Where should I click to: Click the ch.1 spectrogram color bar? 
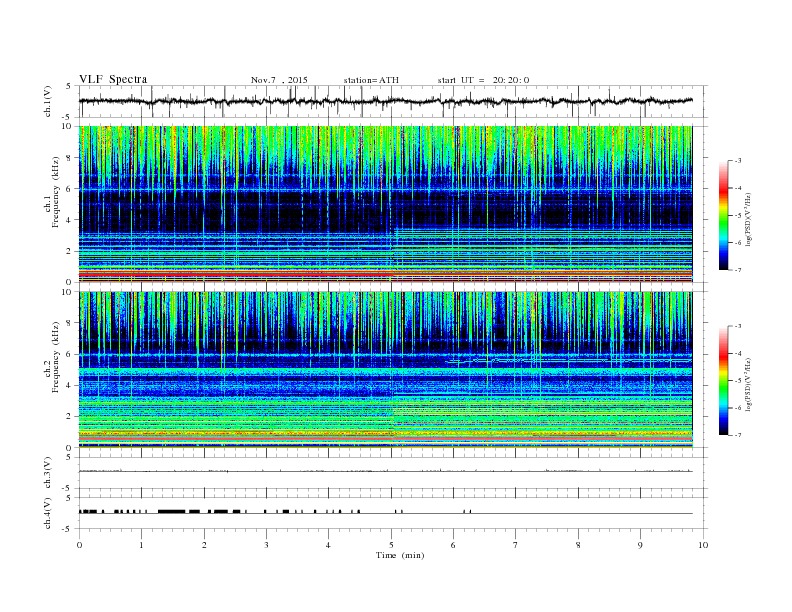click(723, 215)
